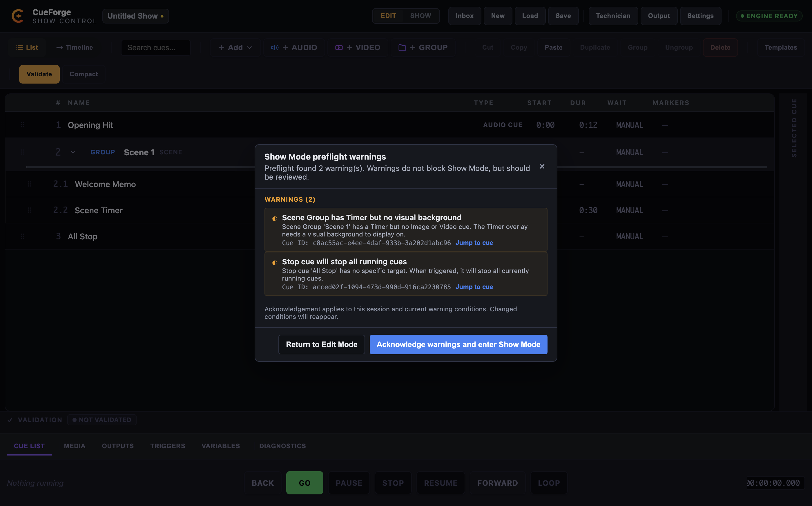
Task: Click drag handle of Scene 1 group row
Action: [x=22, y=152]
